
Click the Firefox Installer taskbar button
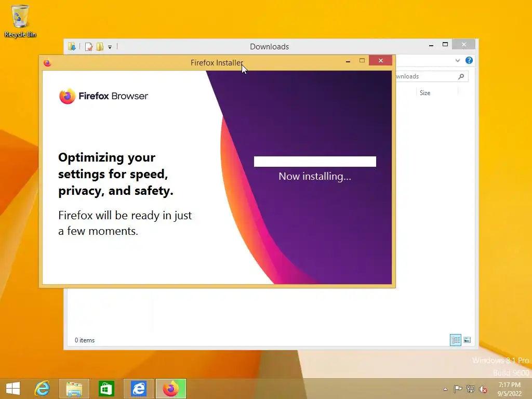pyautogui.click(x=170, y=389)
